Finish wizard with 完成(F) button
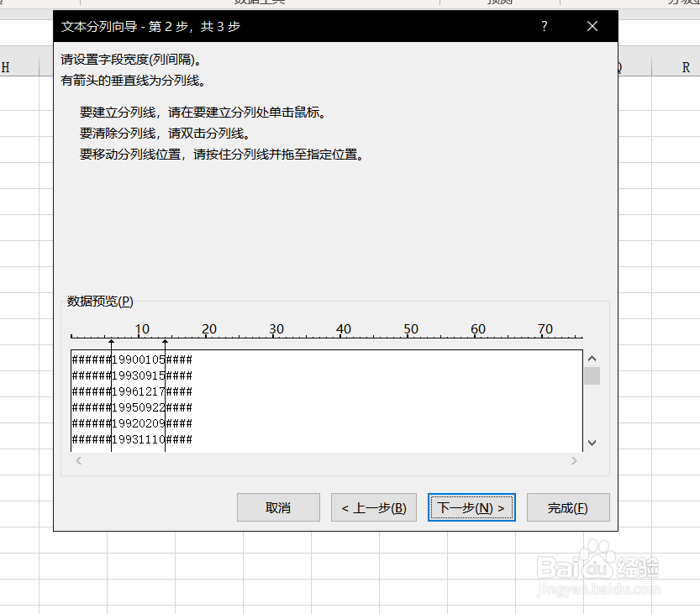This screenshot has width=700, height=614. pos(568,507)
